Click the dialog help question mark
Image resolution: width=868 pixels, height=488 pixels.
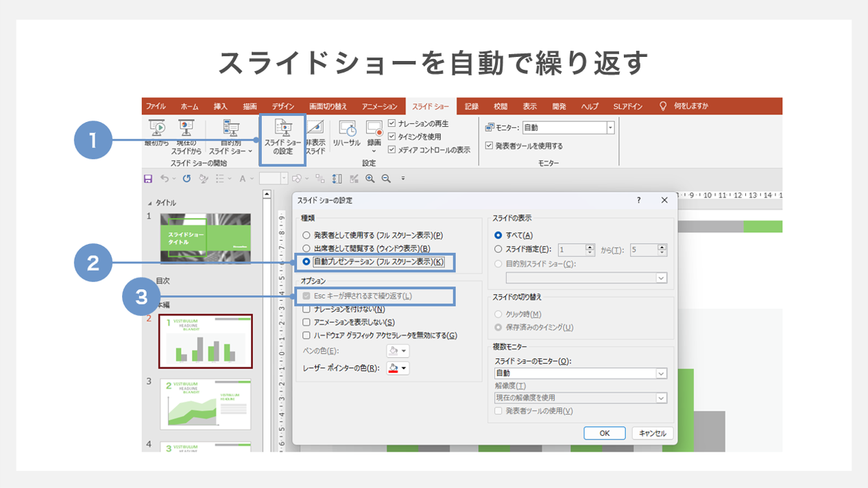639,200
